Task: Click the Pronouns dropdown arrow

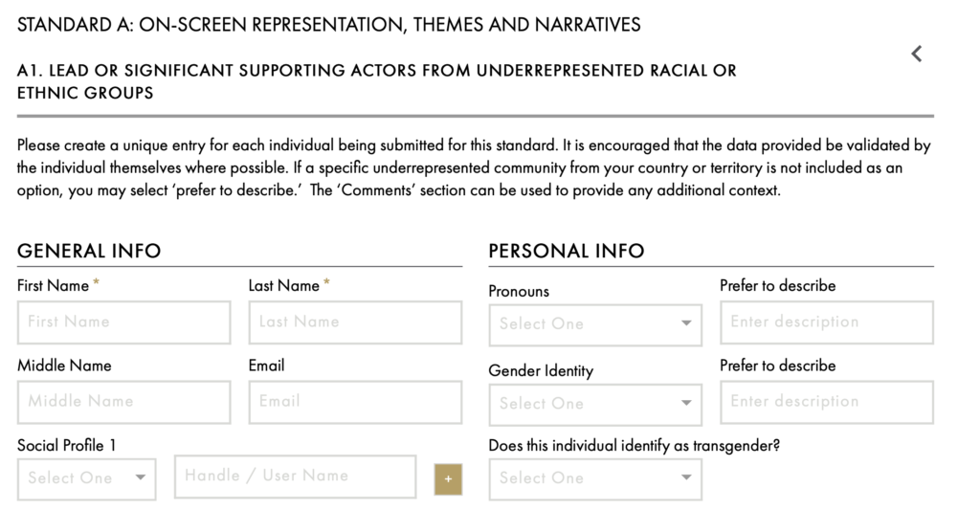Action: click(686, 323)
